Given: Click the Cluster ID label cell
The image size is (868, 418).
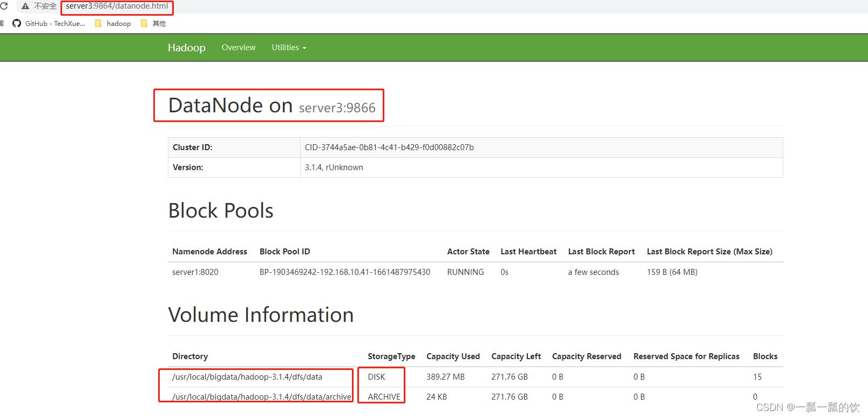Looking at the screenshot, I should tap(234, 147).
